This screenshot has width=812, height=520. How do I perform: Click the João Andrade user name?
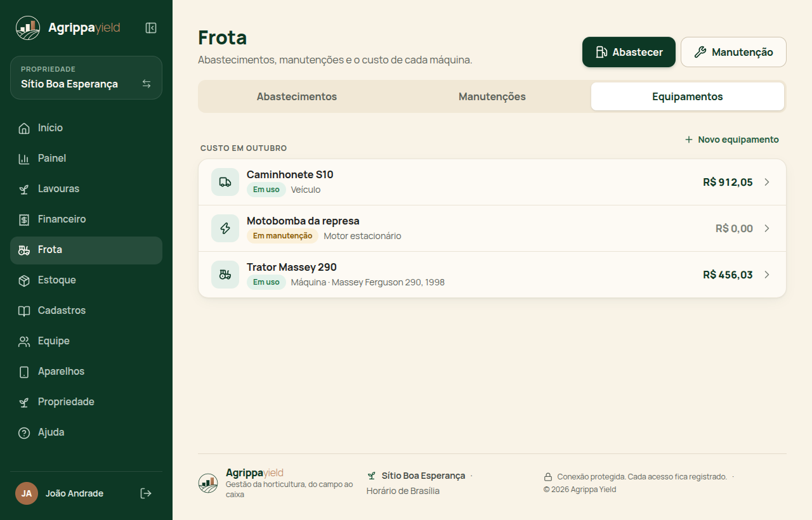coord(74,493)
